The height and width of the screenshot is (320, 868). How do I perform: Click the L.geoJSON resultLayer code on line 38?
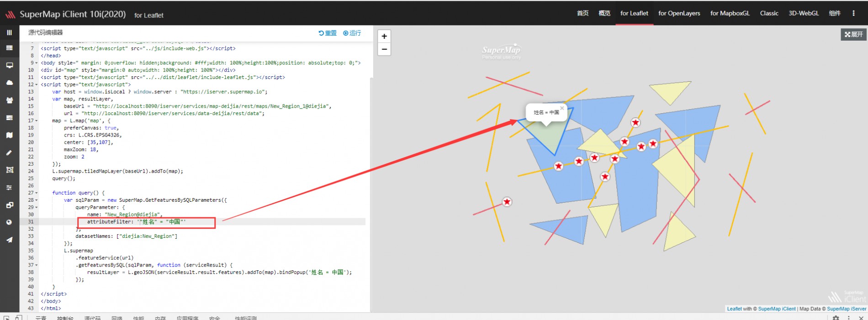tap(219, 273)
